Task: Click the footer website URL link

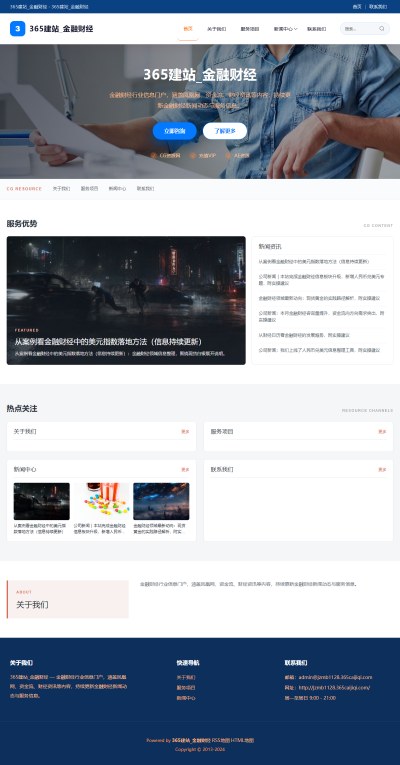Action: [x=334, y=687]
